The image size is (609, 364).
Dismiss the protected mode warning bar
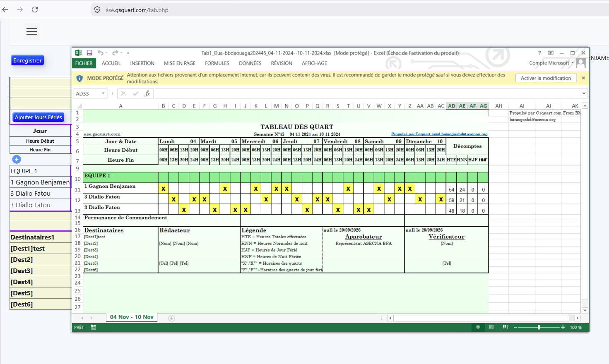pos(583,78)
